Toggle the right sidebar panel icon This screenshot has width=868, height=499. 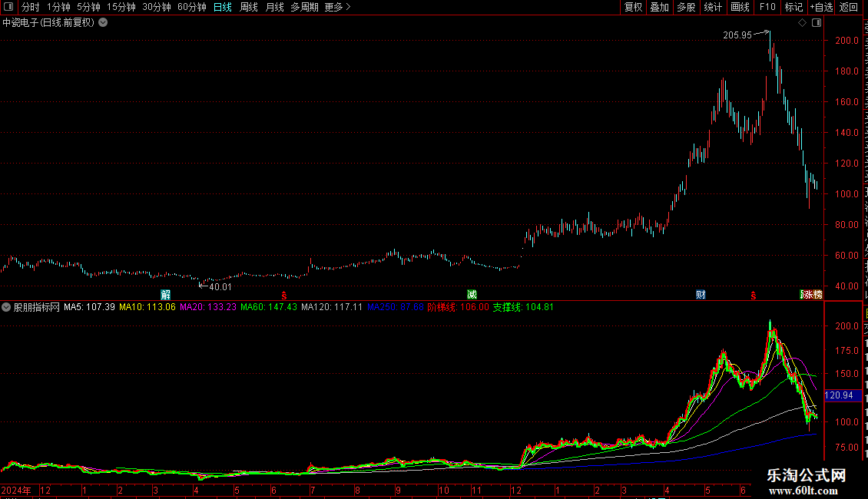817,23
